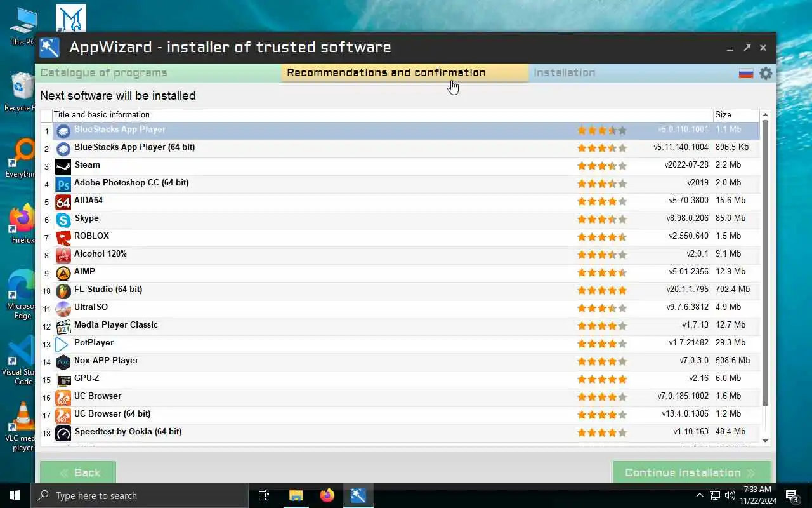Click the FL Studio fruit icon
Screen dimensions: 812x508
(63, 291)
